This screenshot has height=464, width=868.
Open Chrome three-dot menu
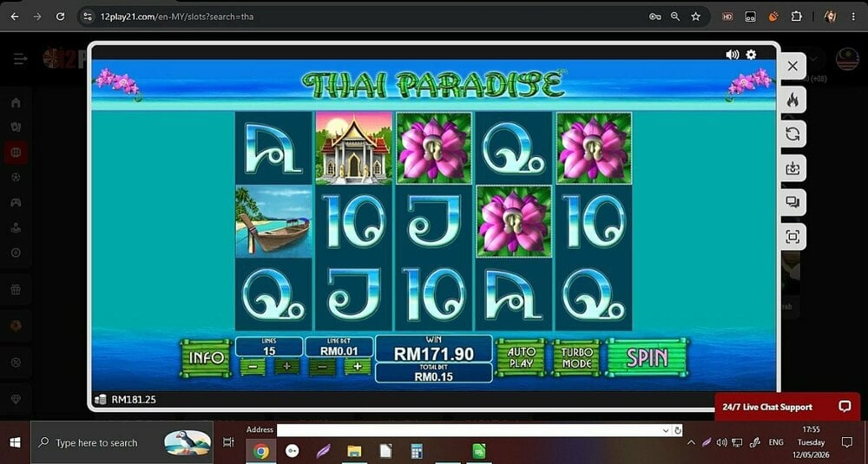(x=852, y=16)
